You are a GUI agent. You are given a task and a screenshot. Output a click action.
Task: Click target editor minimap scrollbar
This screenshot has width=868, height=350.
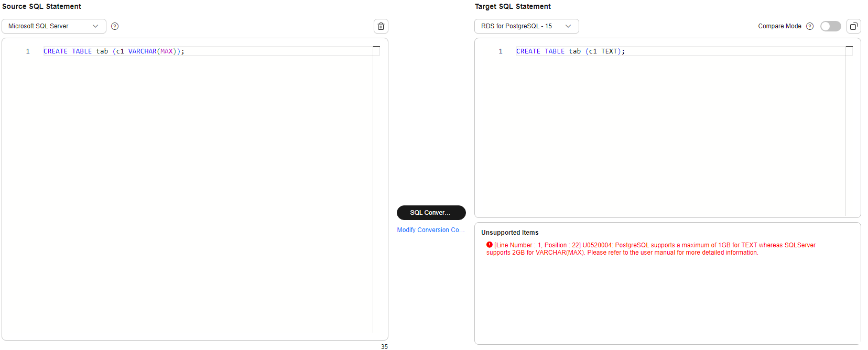click(x=849, y=131)
